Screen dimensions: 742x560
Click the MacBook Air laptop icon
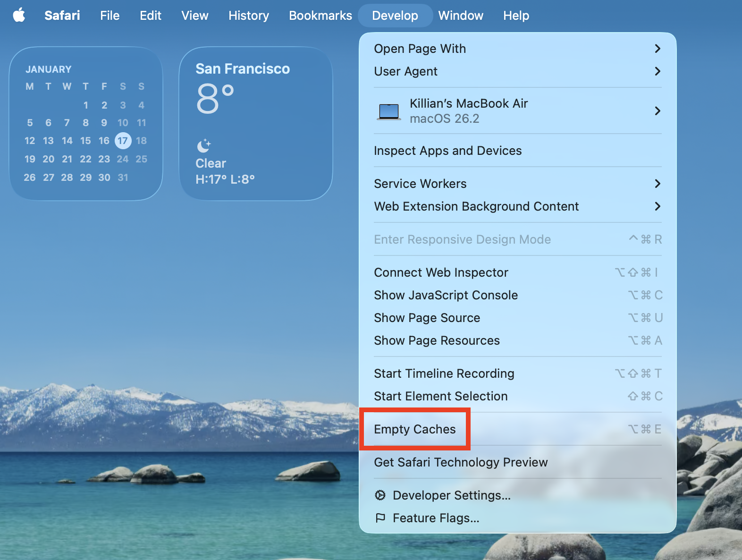coord(389,112)
